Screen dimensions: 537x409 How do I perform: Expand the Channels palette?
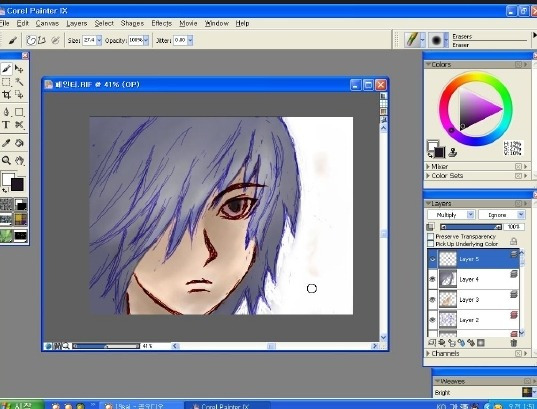pyautogui.click(x=428, y=354)
